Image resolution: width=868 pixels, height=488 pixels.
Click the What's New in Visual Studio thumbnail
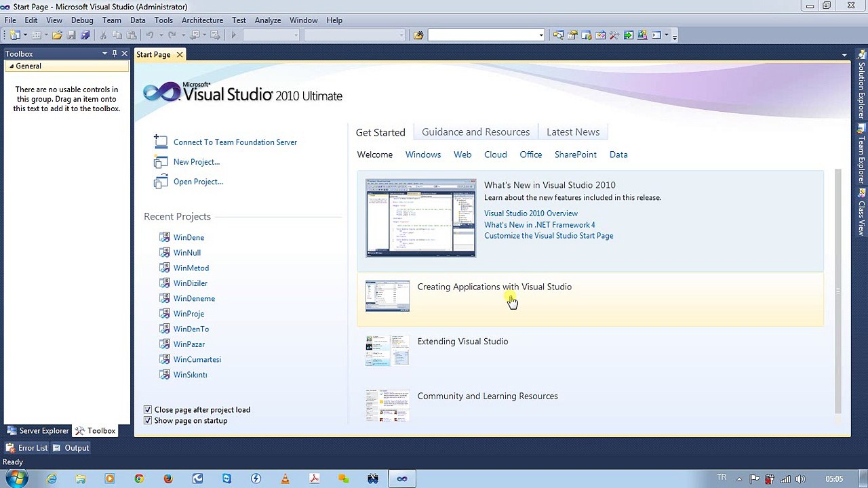420,218
